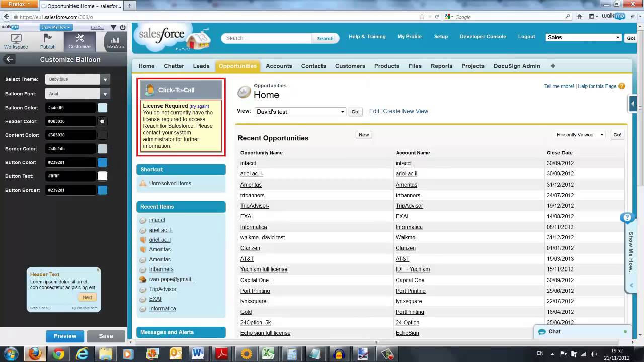Viewport: 644px width, 362px height.
Task: Open Excel from taskbar
Action: pos(268,354)
